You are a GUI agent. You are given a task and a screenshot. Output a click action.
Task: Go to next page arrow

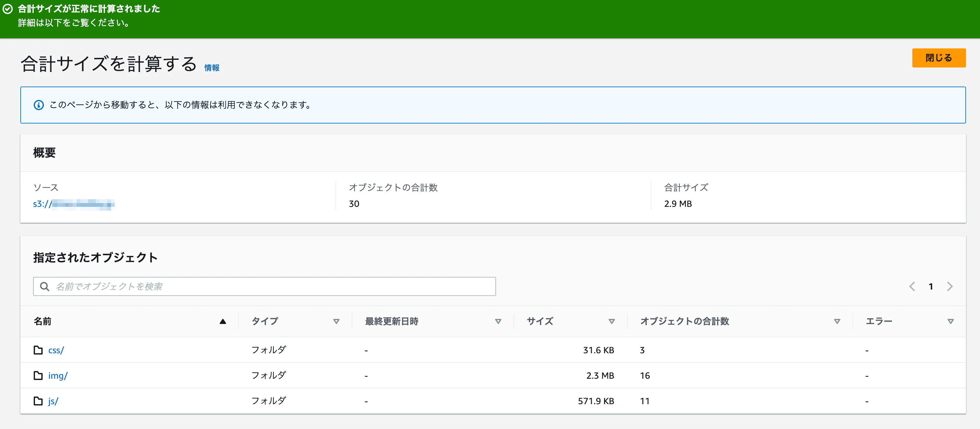point(950,286)
